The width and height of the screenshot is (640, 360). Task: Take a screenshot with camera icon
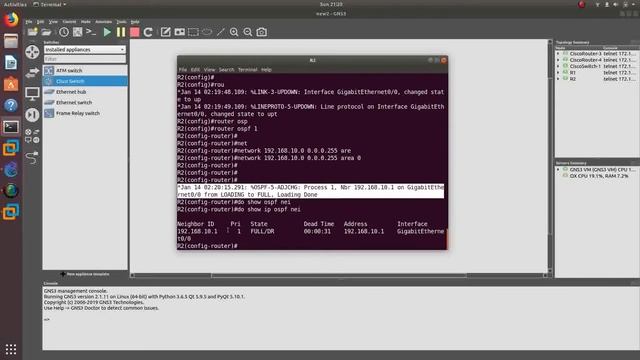click(262, 32)
